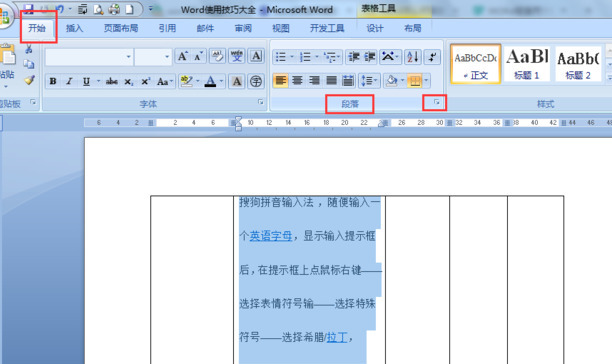
Task: Apply bullet list
Action: 281,57
